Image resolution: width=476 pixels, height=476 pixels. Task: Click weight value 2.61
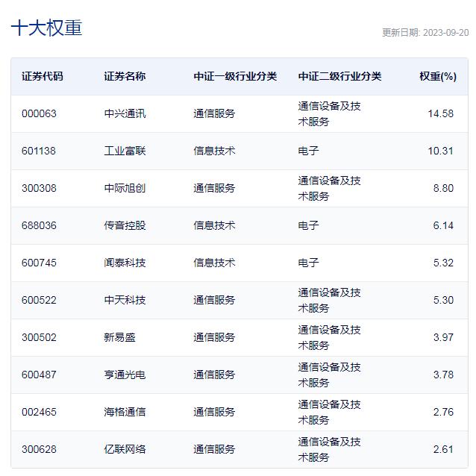click(x=443, y=450)
